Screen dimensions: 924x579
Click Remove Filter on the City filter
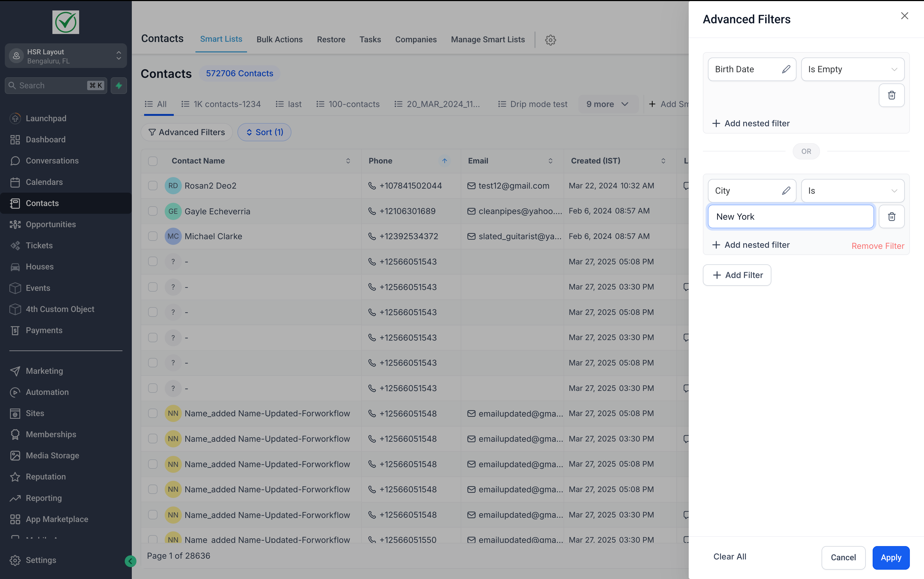click(878, 245)
